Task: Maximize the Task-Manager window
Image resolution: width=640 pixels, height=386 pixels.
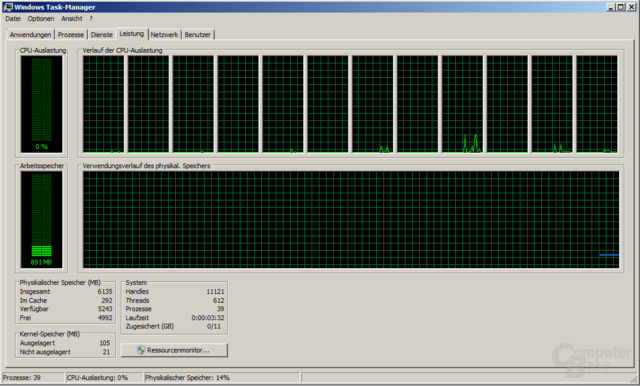Action: (x=620, y=7)
